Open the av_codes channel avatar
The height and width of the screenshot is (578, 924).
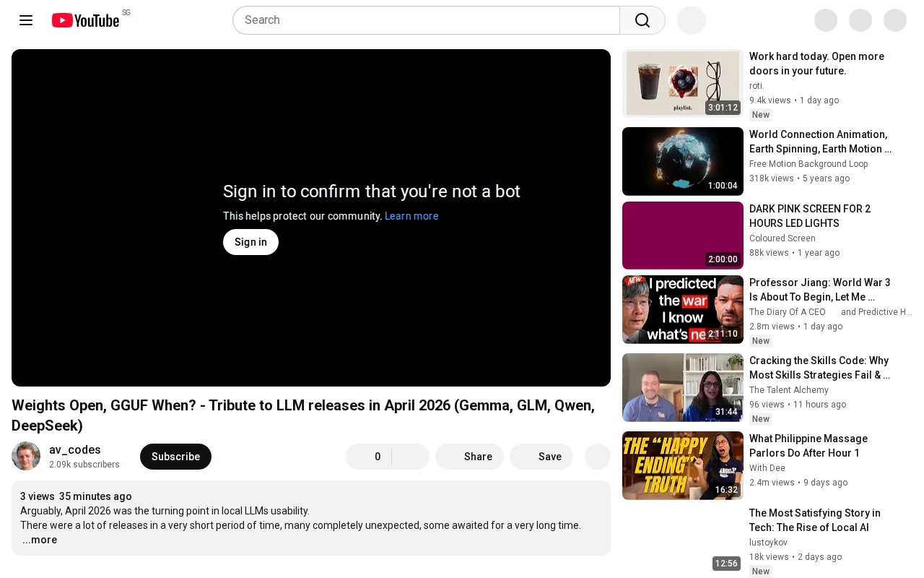(26, 456)
